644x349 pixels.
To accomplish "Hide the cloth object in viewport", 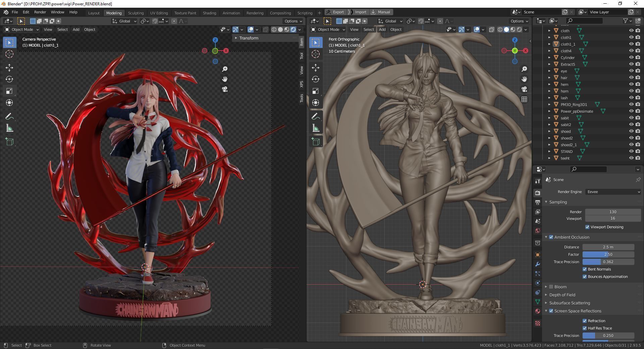I will tap(631, 31).
